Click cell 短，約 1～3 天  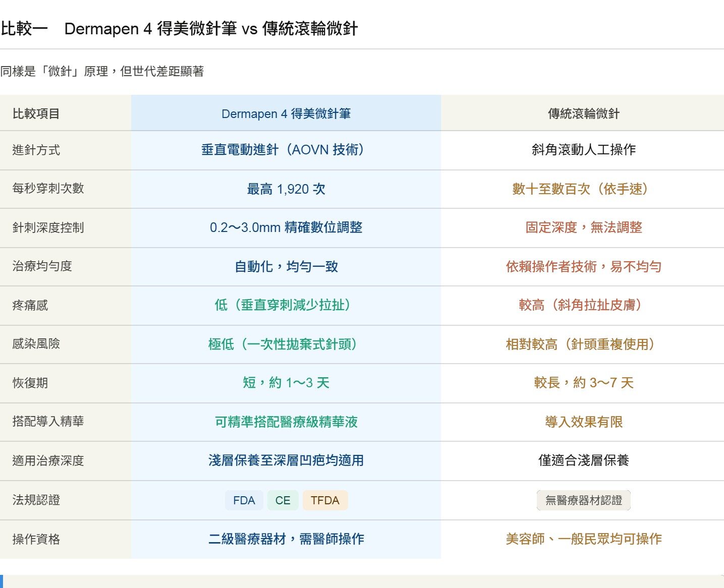tap(286, 383)
